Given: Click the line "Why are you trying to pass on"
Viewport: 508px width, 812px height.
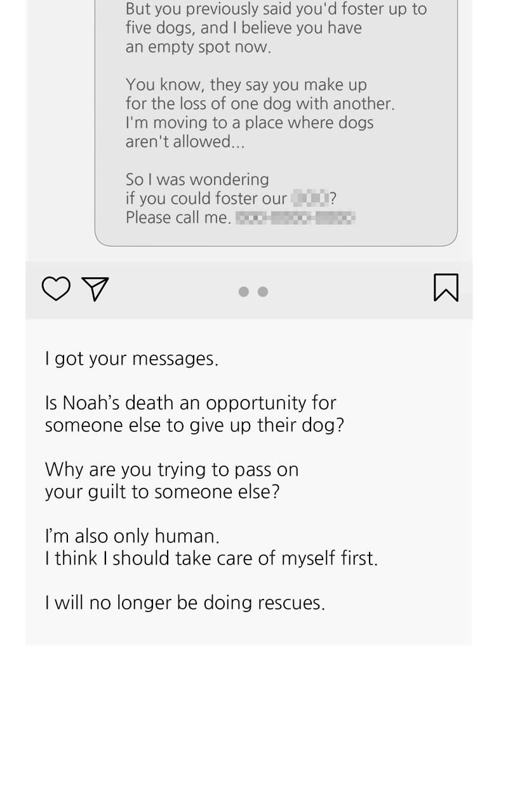Looking at the screenshot, I should click(x=171, y=469).
